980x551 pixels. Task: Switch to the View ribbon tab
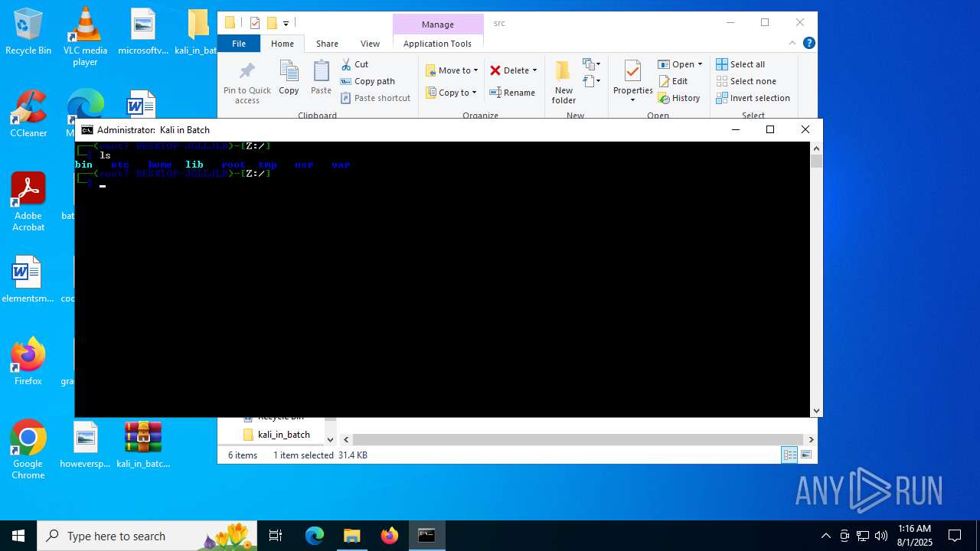pyautogui.click(x=370, y=44)
